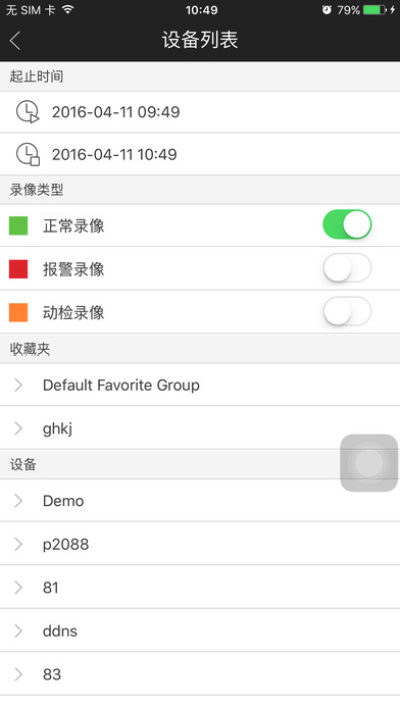This screenshot has width=400, height=710.
Task: Tap the alarm icon in status bar
Action: pos(326,10)
